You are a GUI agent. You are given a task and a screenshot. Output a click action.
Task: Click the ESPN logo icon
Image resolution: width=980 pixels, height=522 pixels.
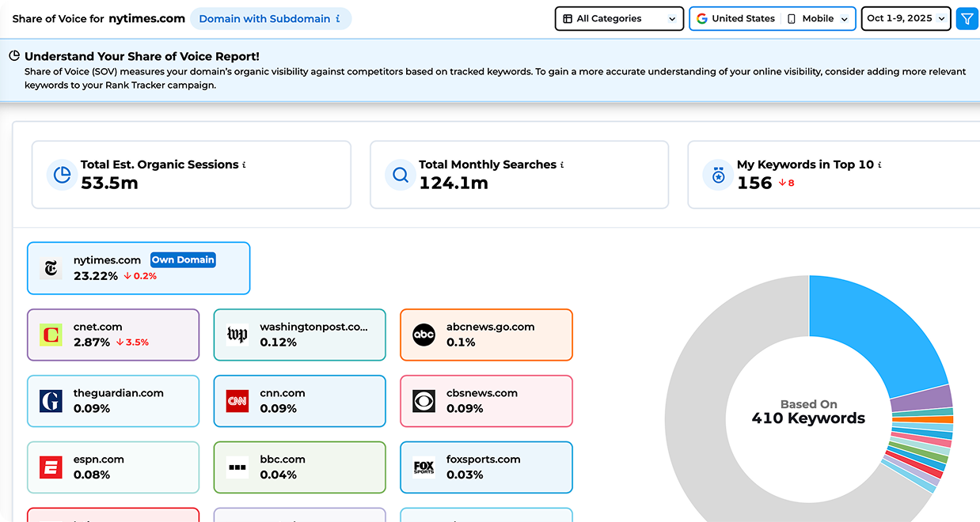[51, 467]
